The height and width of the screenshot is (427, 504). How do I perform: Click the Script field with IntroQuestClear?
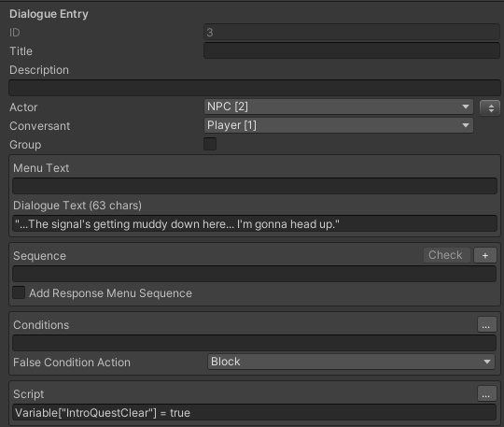[255, 413]
